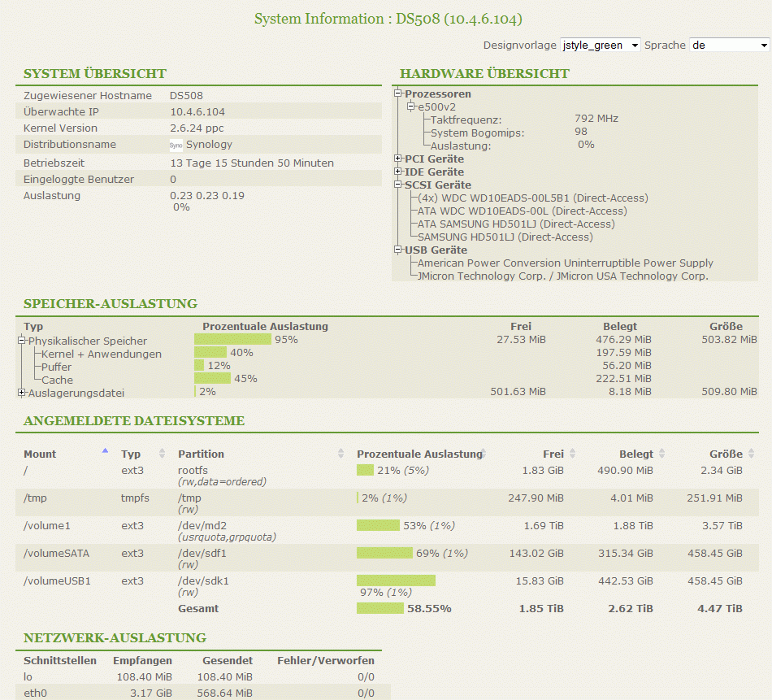Collapse the e500v2 processor details
This screenshot has height=700, width=772.
click(x=411, y=107)
